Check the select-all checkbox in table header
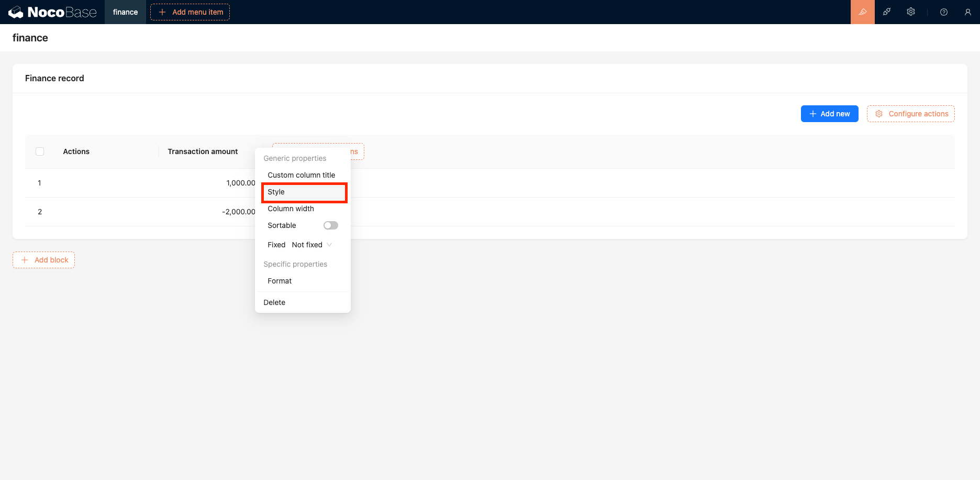 (x=40, y=151)
